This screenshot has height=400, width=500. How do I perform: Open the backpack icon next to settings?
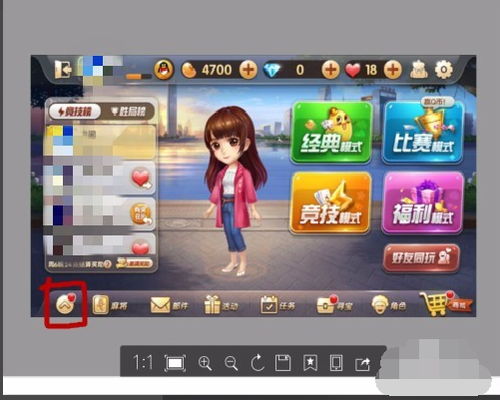click(x=418, y=70)
